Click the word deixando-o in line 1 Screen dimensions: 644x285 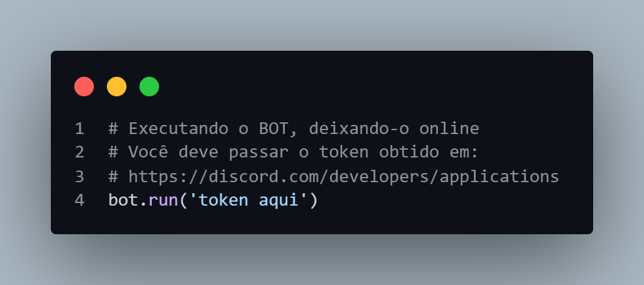pos(359,129)
